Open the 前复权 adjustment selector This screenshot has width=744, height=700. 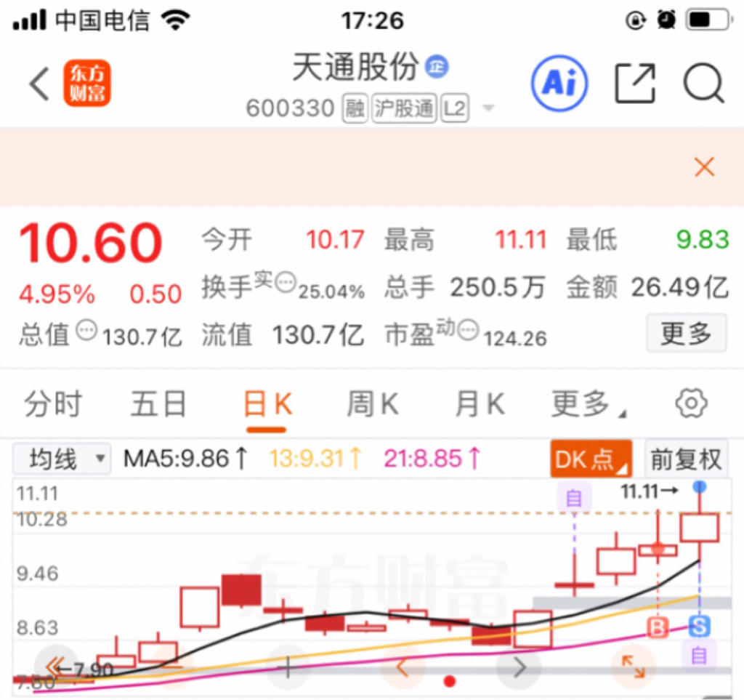[x=686, y=459]
